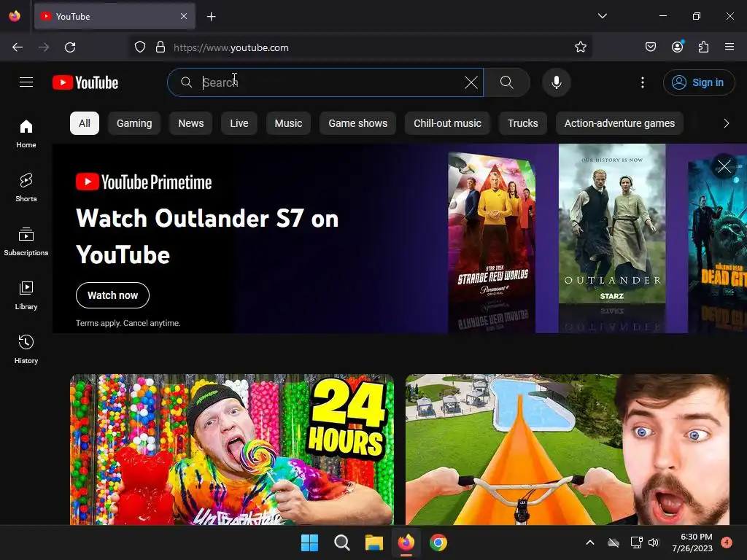Open the Firefox extensions menu
The width and height of the screenshot is (747, 560).
click(x=703, y=47)
